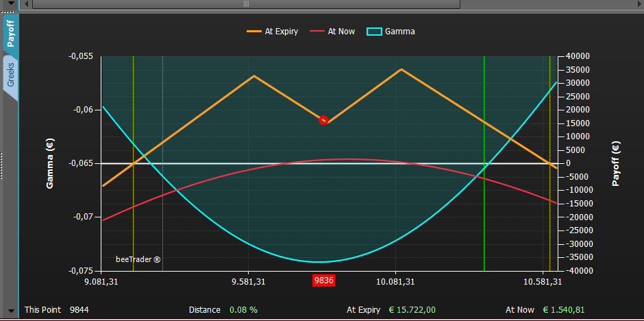Click the horizontal scrollbar thumb grip
The width and height of the screenshot is (644, 321).
pyautogui.click(x=247, y=3)
